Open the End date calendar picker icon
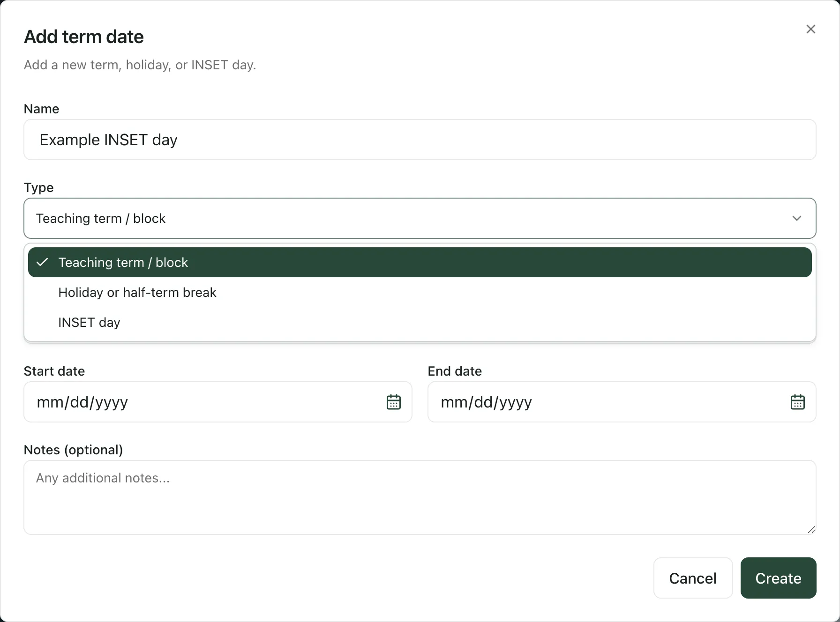Image resolution: width=840 pixels, height=622 pixels. pos(797,402)
